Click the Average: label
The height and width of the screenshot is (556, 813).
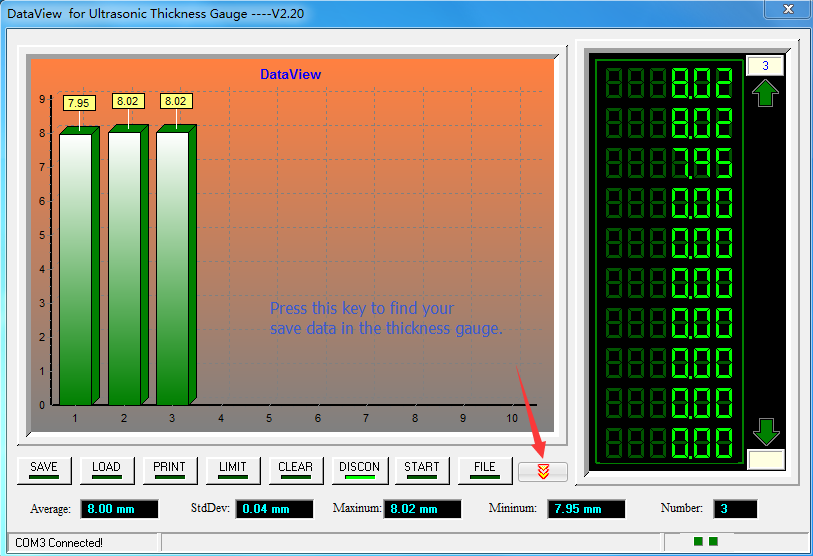pyautogui.click(x=50, y=509)
